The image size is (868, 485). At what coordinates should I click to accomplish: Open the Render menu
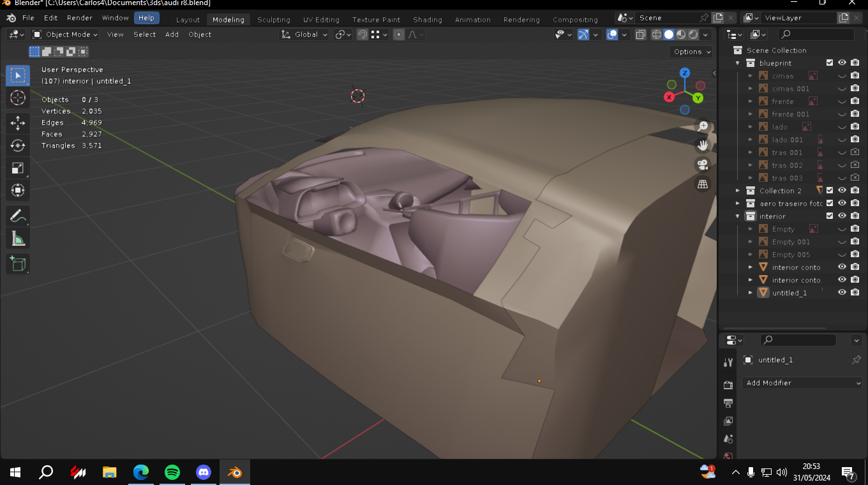point(80,18)
